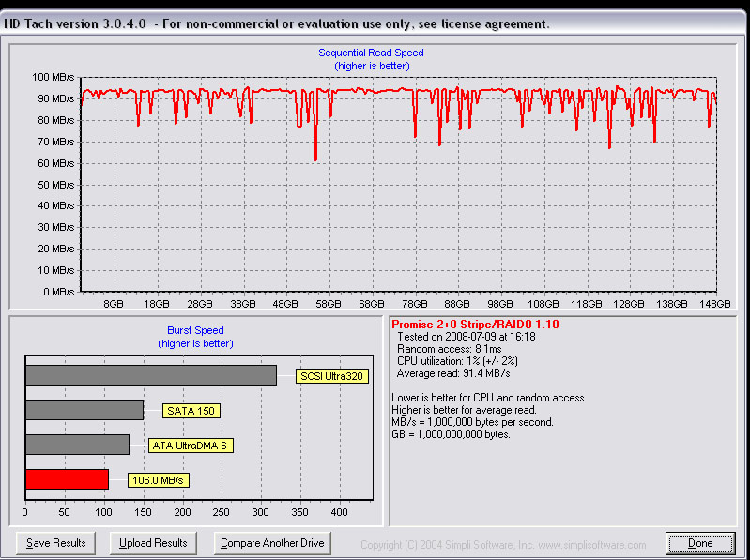The image size is (750, 560).
Task: Click the gray SCSI Ultra320 bar
Action: 151,375
